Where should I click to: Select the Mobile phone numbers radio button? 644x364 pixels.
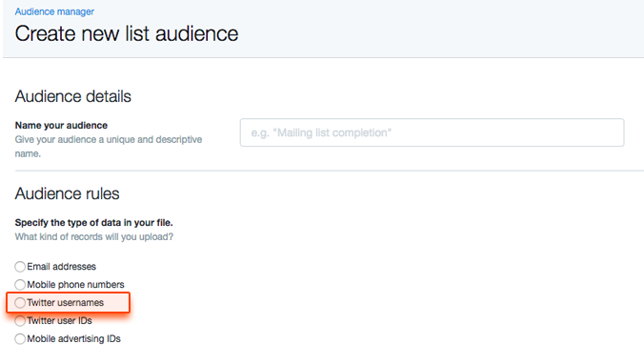pos(20,285)
